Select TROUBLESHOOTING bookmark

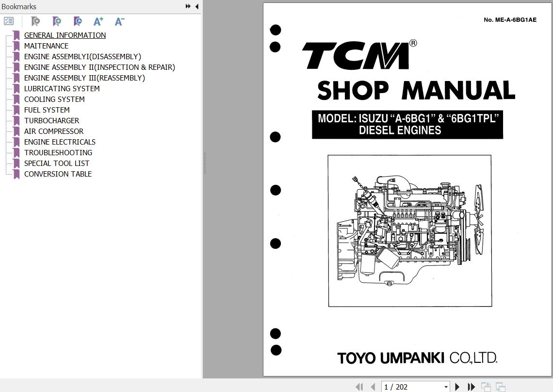[58, 152]
